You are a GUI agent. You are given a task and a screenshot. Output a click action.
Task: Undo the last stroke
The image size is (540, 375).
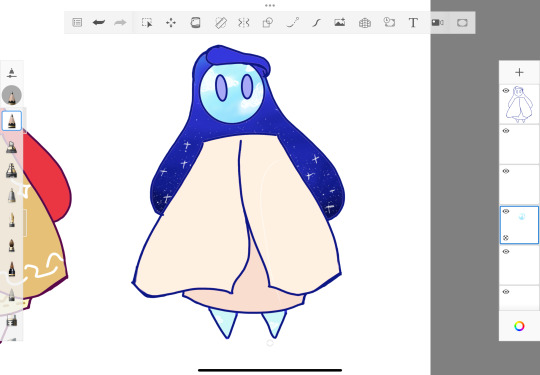[x=98, y=23]
